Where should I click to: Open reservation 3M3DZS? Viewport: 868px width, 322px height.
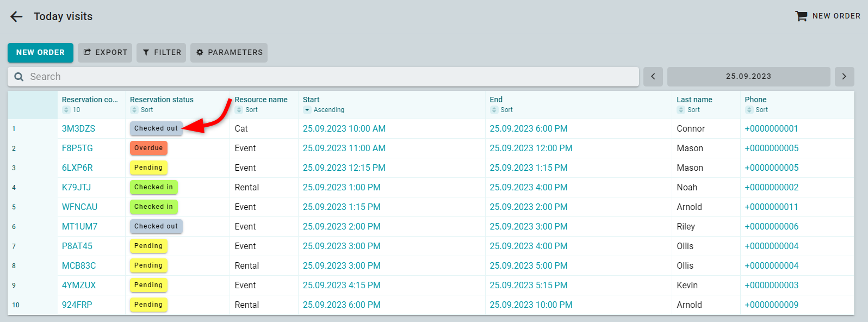(78, 129)
